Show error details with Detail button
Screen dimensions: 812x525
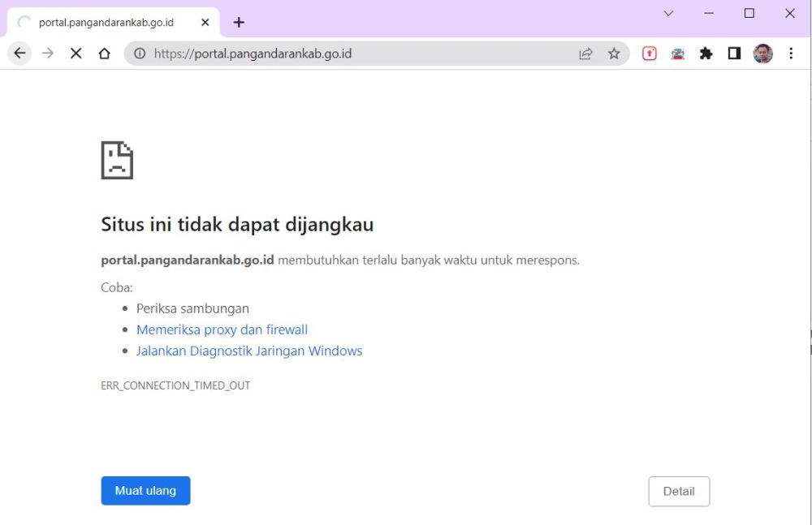pos(679,491)
